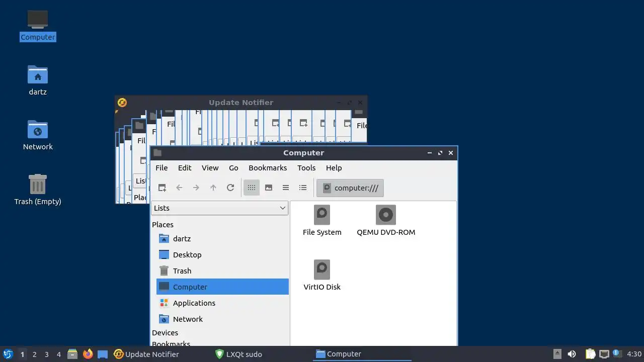644x362 pixels.
Task: Select Computer in Places sidebar
Action: pyautogui.click(x=222, y=287)
